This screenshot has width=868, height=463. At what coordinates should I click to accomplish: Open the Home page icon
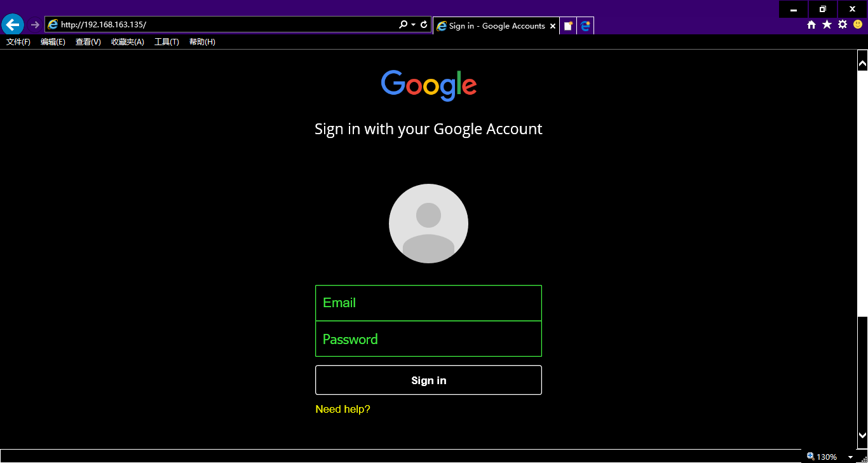tap(811, 25)
